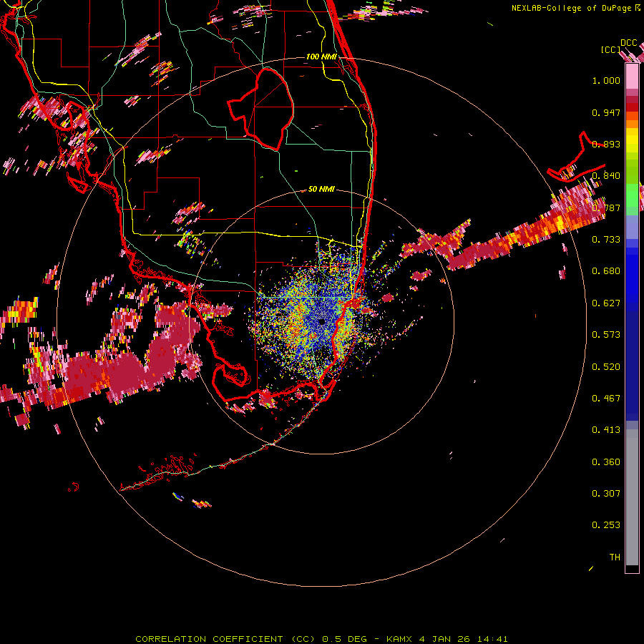
Task: Click the 50 NMI range ring label
Action: point(321,189)
